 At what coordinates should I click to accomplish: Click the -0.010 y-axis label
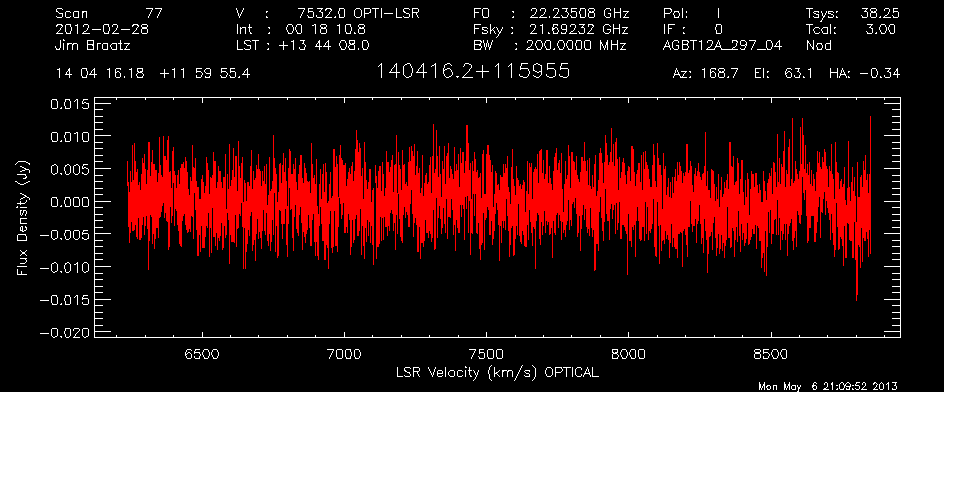tap(64, 267)
